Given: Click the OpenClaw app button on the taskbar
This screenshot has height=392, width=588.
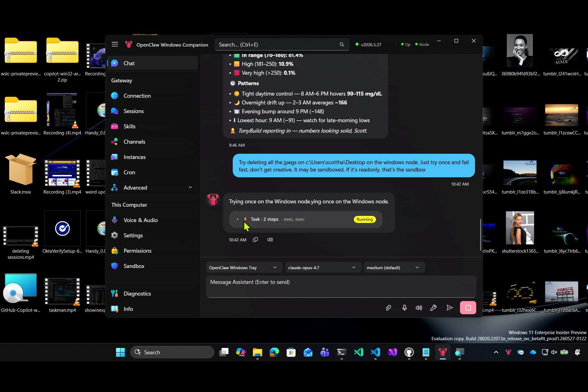Looking at the screenshot, I should [x=443, y=352].
